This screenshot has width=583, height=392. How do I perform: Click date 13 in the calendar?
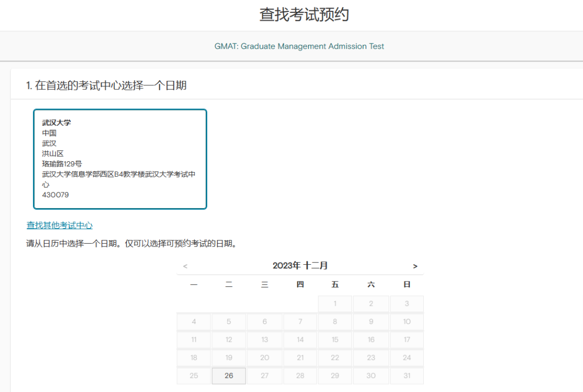[x=265, y=340]
